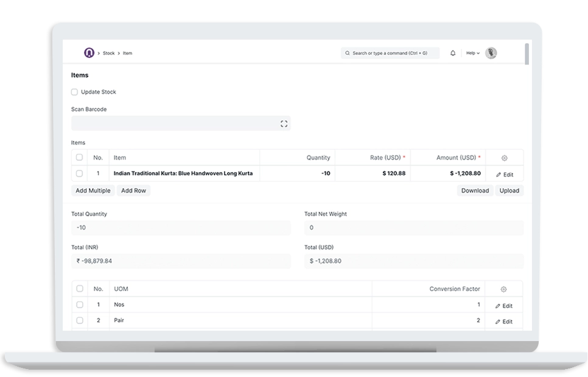The height and width of the screenshot is (377, 588).
Task: Open the notification bell icon
Action: pyautogui.click(x=452, y=53)
